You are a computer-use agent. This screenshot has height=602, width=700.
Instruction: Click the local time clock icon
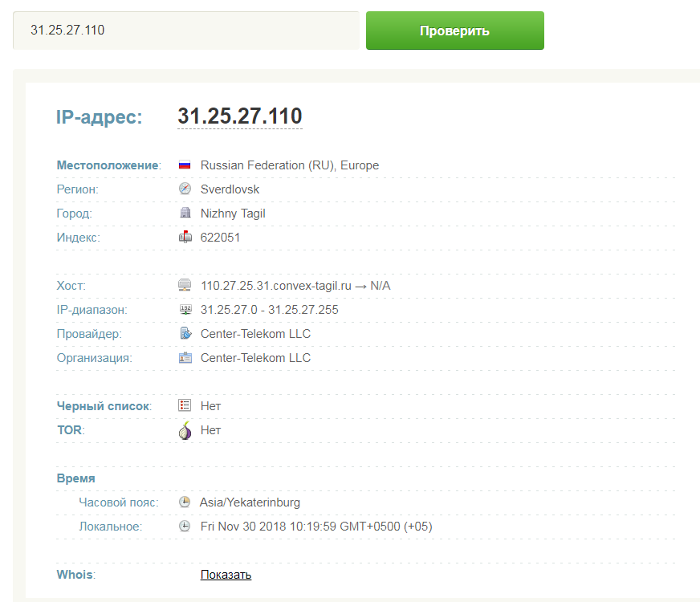(185, 527)
